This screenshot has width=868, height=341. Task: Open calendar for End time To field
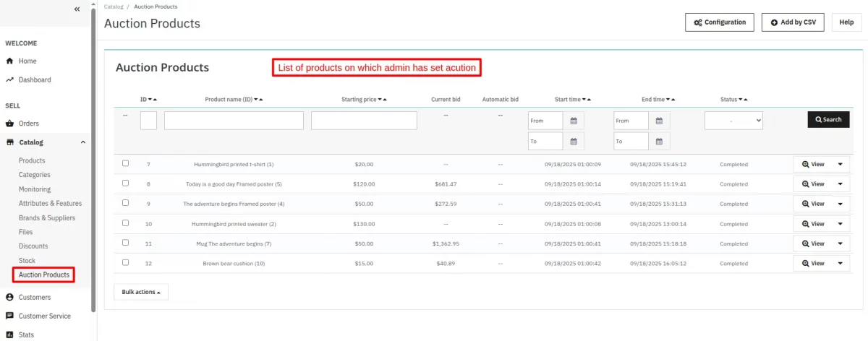(659, 142)
